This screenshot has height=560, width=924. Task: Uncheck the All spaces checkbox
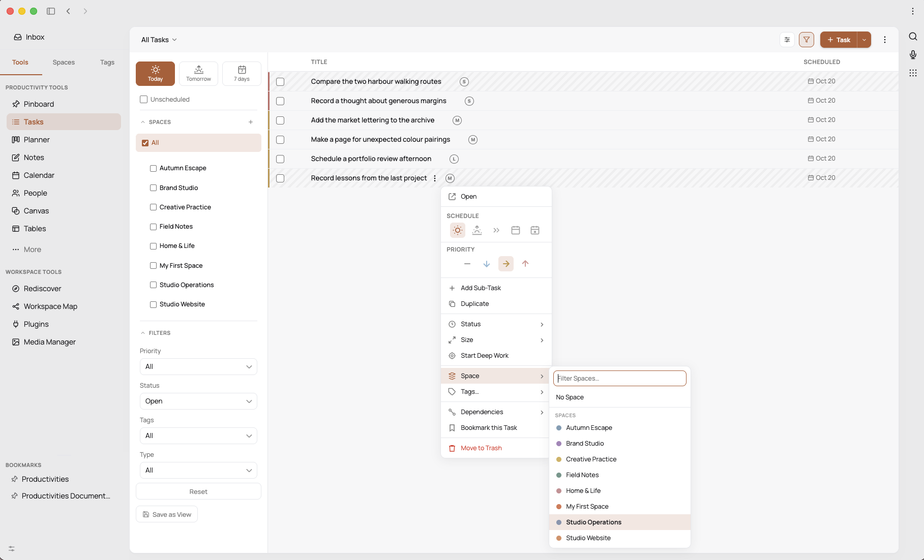(145, 143)
